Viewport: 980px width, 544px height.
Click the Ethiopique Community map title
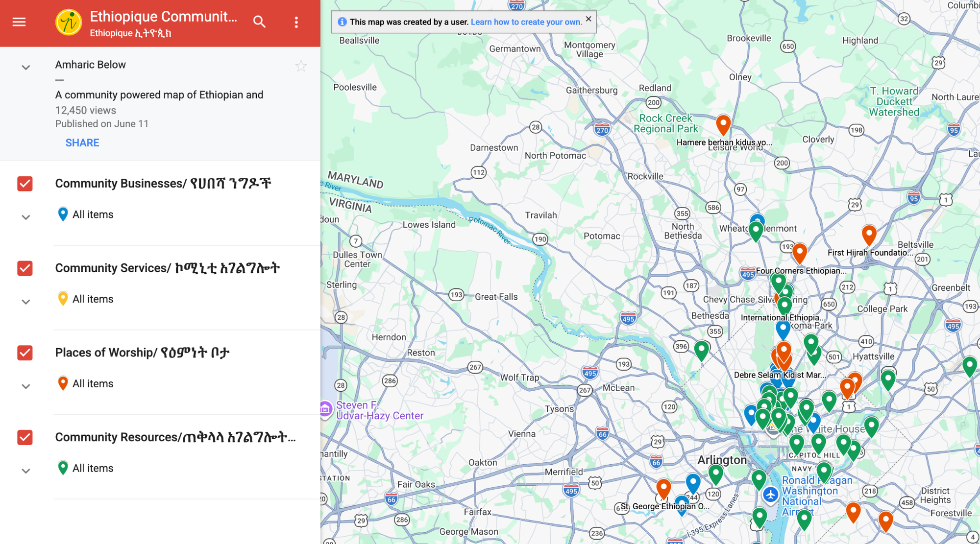(x=164, y=17)
